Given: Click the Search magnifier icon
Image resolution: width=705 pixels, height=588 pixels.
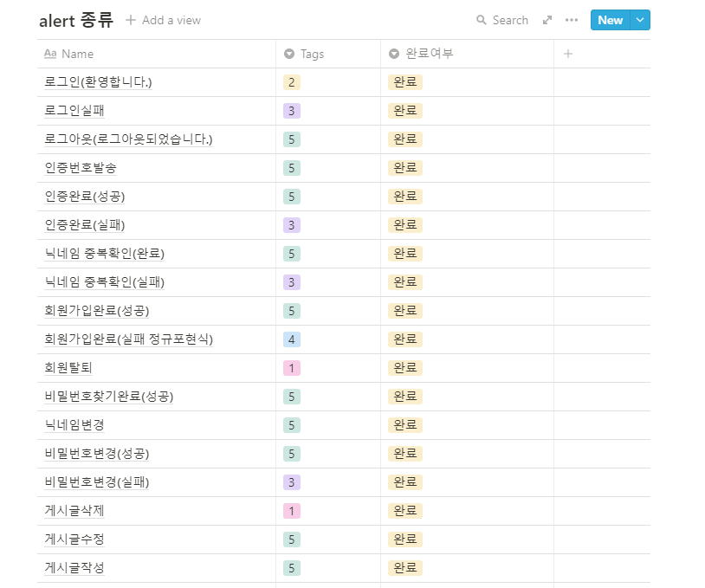Looking at the screenshot, I should [x=481, y=20].
